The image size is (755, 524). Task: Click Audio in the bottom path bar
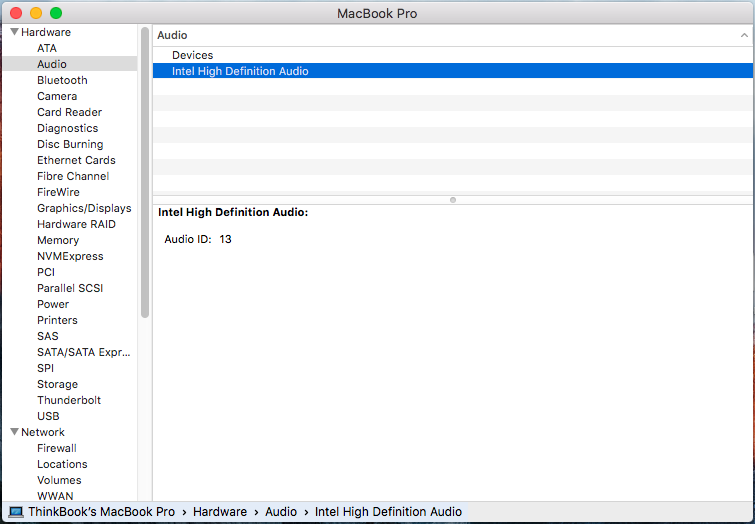coord(281,512)
